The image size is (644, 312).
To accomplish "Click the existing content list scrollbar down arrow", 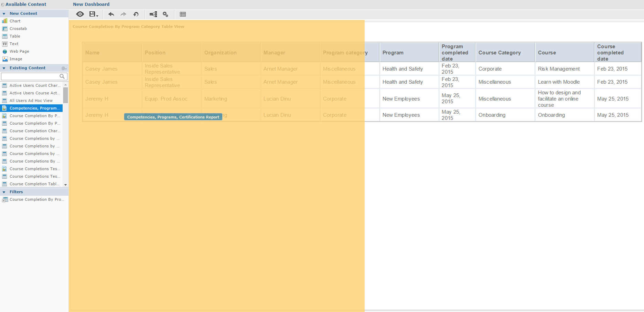I will coord(65,185).
